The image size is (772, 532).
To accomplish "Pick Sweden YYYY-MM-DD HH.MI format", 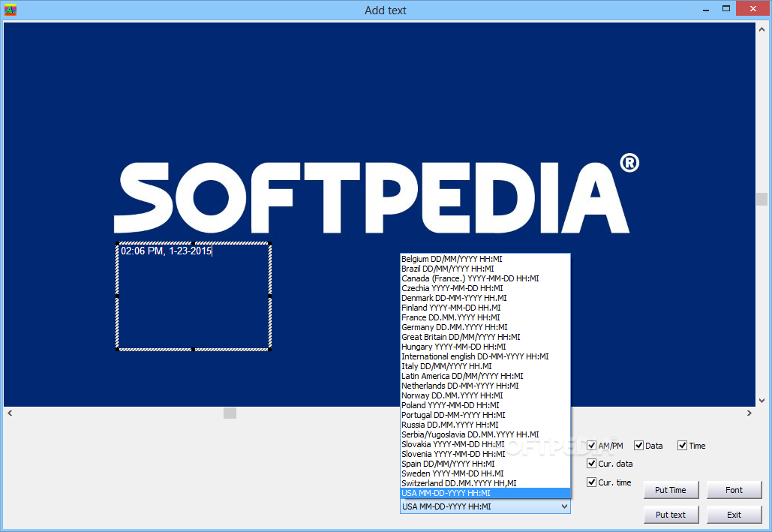I will [x=485, y=474].
